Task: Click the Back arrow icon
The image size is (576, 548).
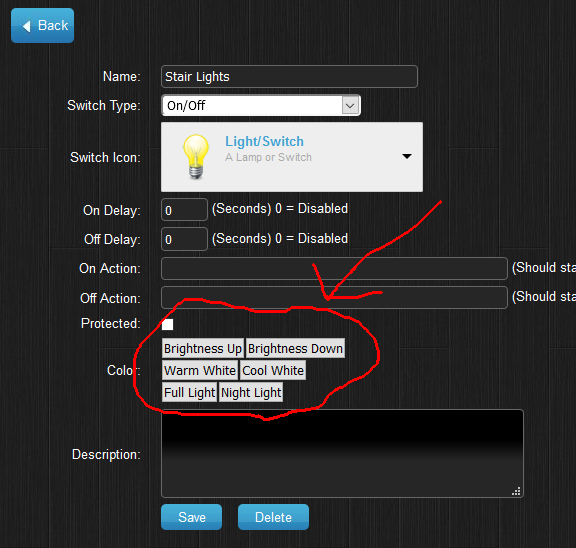Action: 26,26
